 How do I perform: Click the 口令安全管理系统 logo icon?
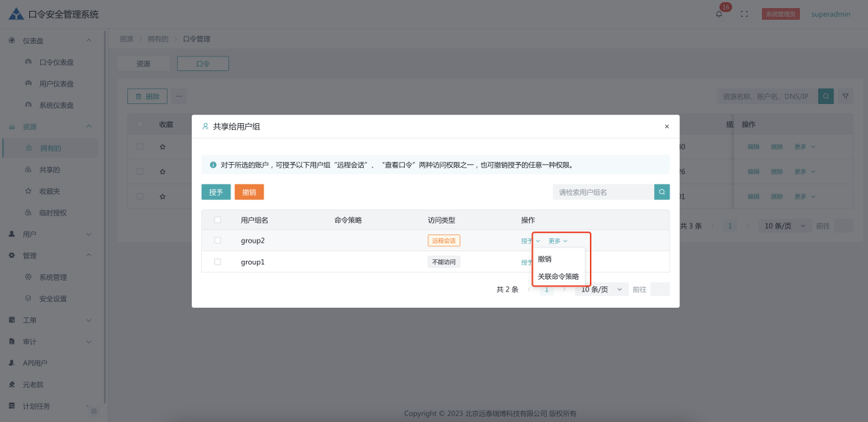15,14
